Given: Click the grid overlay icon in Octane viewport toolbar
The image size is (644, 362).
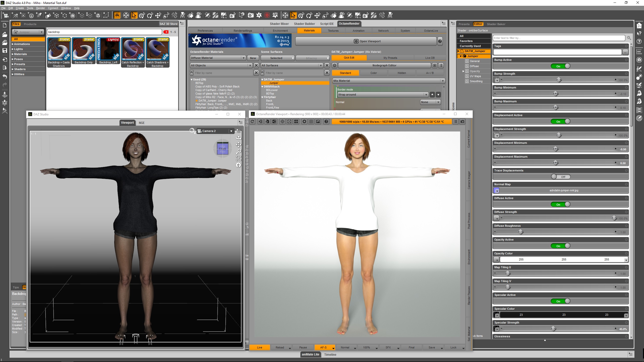Looking at the screenshot, I should coord(311,122).
